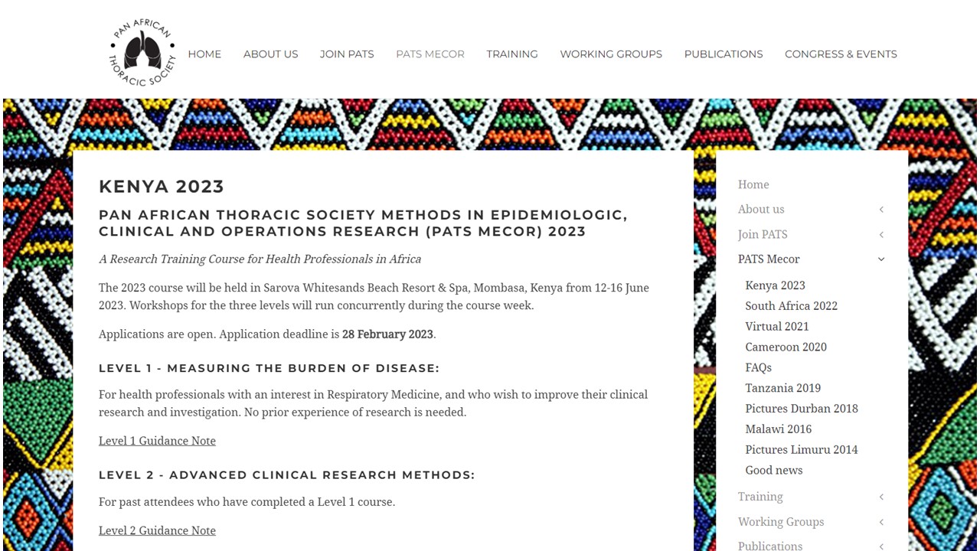Click the sidebar Home link
This screenshot has width=980, height=551.
click(753, 184)
